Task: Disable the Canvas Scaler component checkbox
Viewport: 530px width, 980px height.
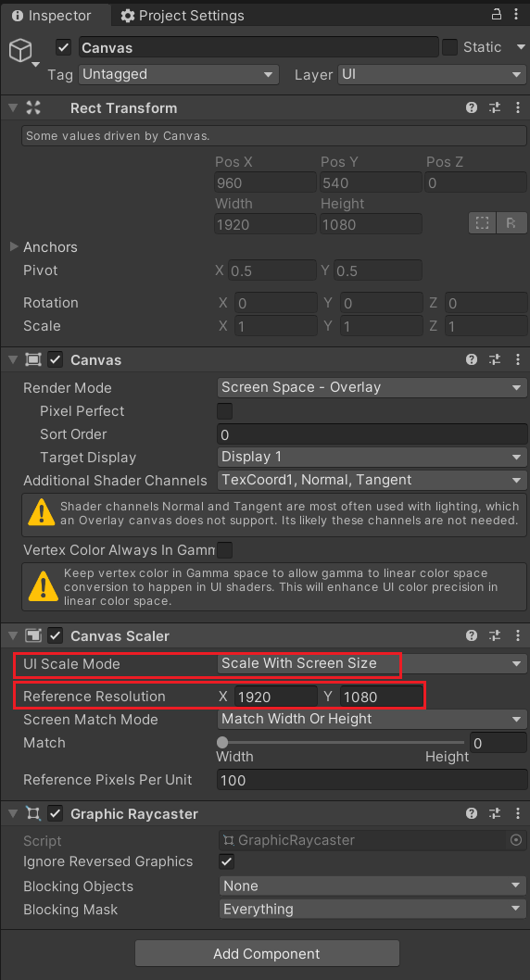Action: coord(56,635)
